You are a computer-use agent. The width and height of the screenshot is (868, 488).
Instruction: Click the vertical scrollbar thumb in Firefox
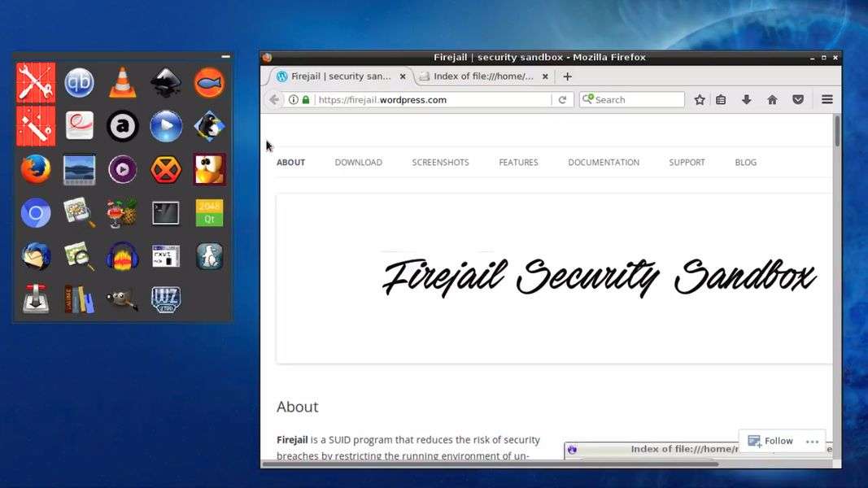[837, 131]
